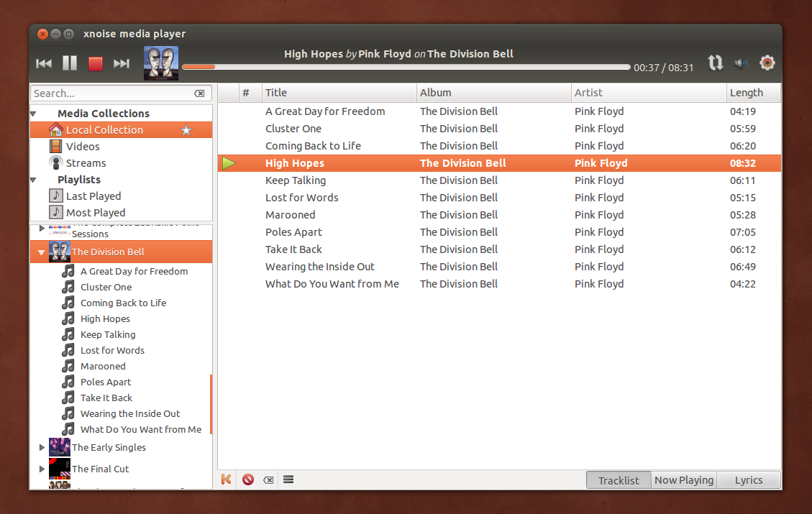
Task: Click the skip-to-next-track icon
Action: click(121, 63)
